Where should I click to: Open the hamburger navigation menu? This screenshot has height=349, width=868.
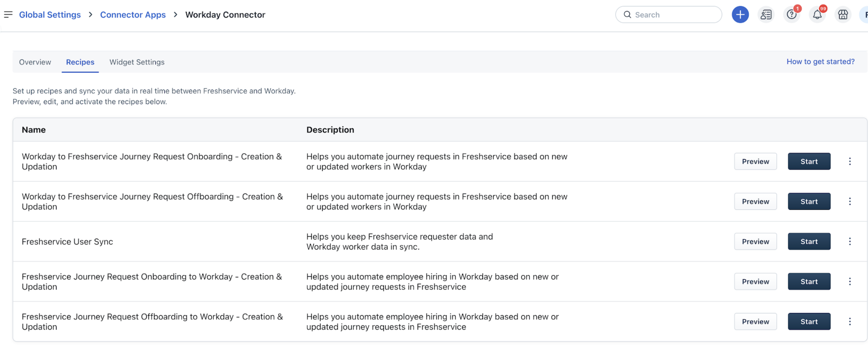tap(8, 14)
